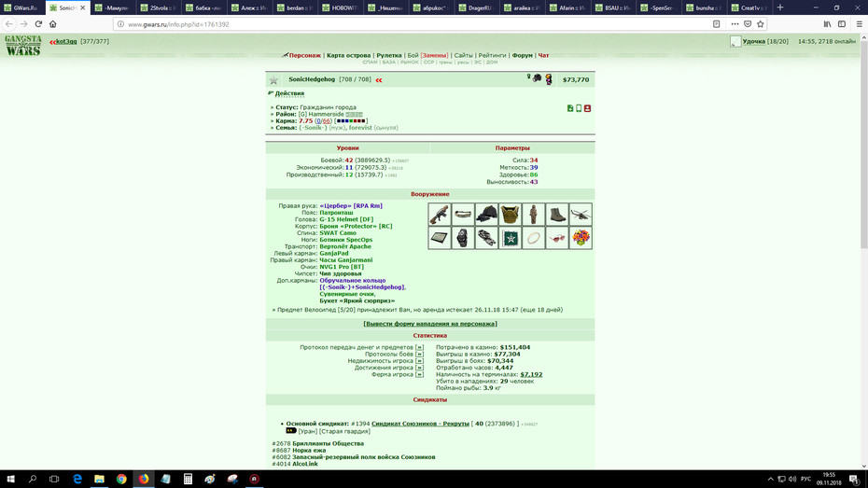
Task: Bookmark this page with the star icon
Action: coord(760,23)
